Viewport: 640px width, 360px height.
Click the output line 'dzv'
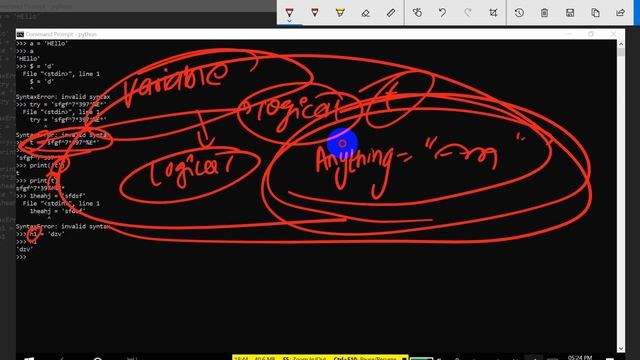tap(25, 249)
